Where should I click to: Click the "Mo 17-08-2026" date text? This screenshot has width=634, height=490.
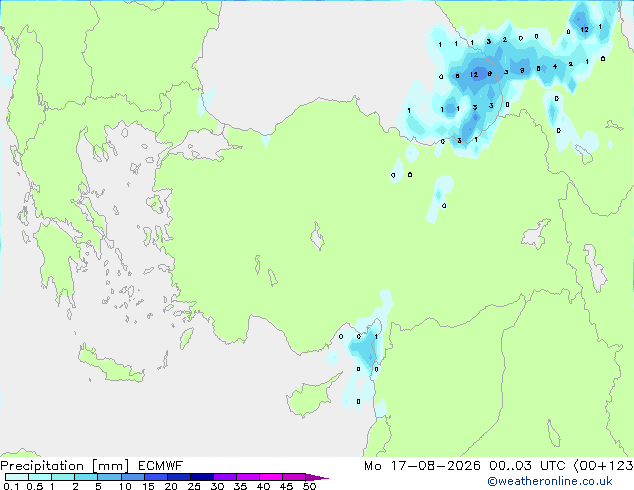pyautogui.click(x=422, y=466)
